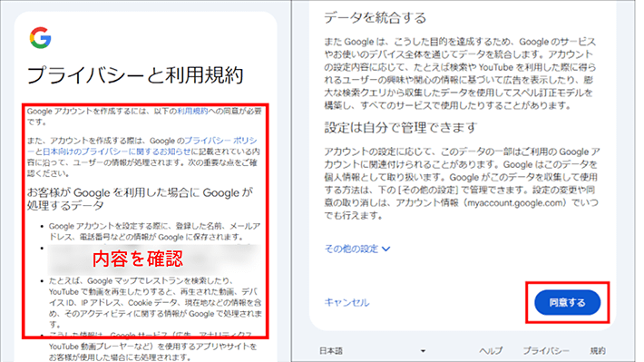Click the blue 同意する button
Screen dimensions: 644x362
(567, 302)
